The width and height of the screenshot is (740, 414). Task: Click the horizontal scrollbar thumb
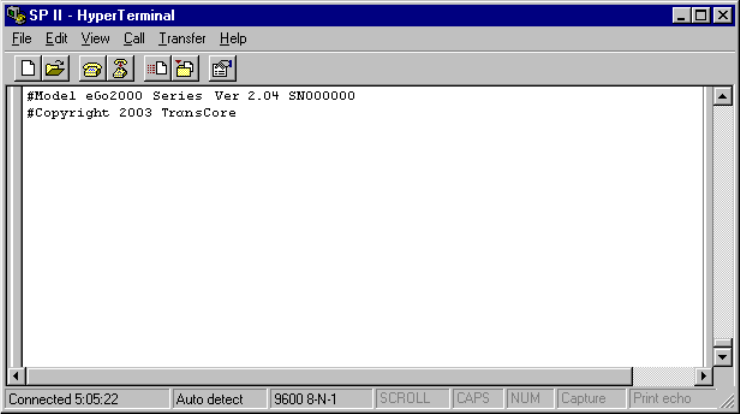[x=329, y=376]
